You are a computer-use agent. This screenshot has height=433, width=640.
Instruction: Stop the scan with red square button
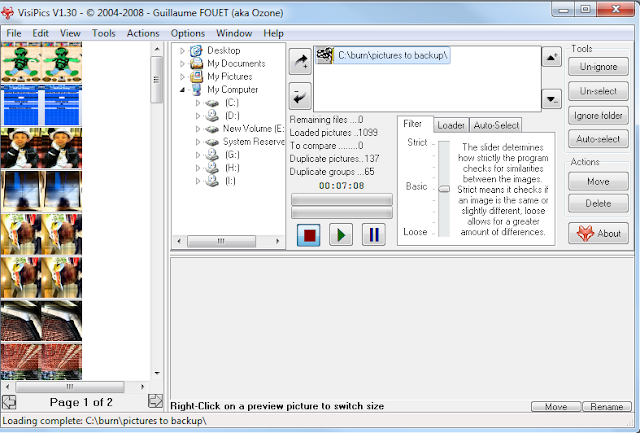coord(309,235)
